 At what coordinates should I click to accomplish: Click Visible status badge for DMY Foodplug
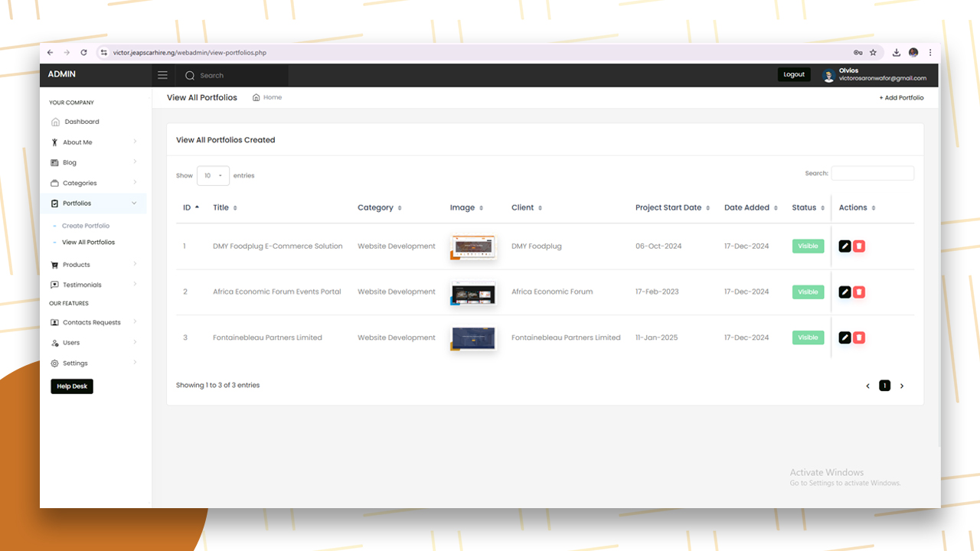point(808,246)
